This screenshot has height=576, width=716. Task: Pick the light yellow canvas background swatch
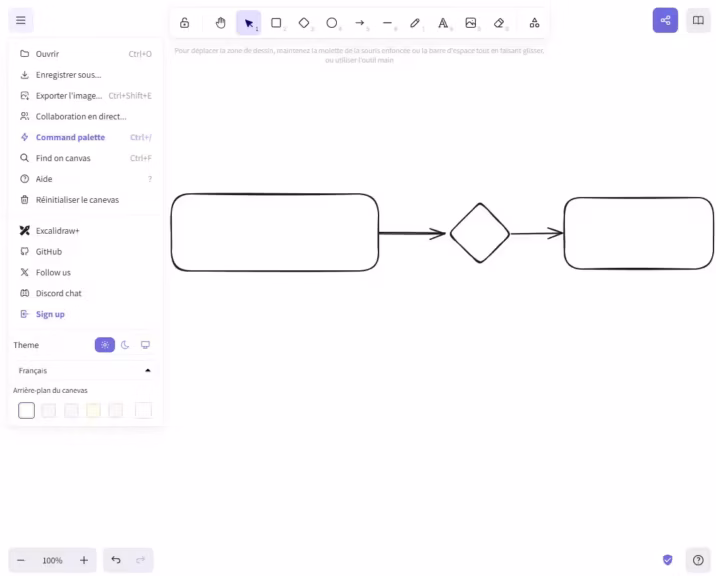coord(93,410)
